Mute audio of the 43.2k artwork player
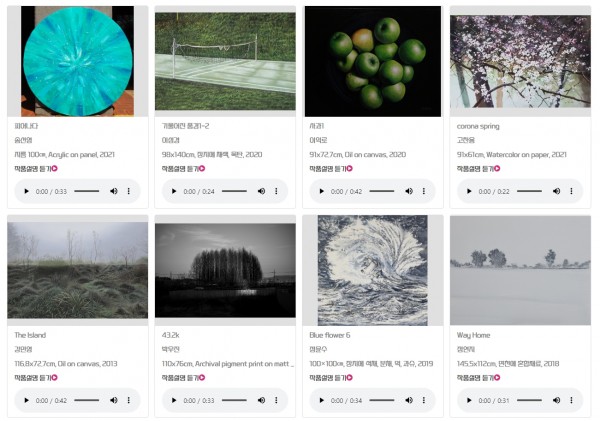 pyautogui.click(x=261, y=400)
